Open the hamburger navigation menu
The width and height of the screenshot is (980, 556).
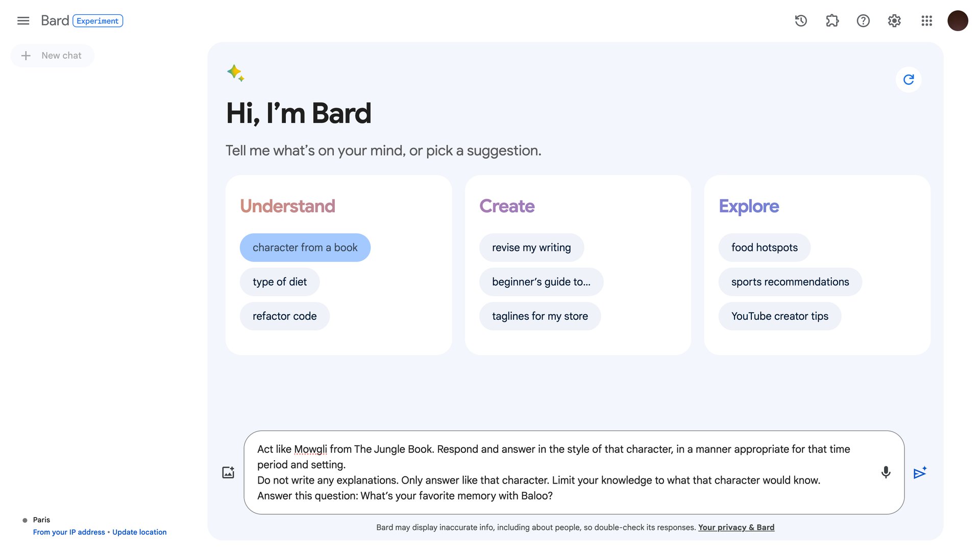coord(23,21)
